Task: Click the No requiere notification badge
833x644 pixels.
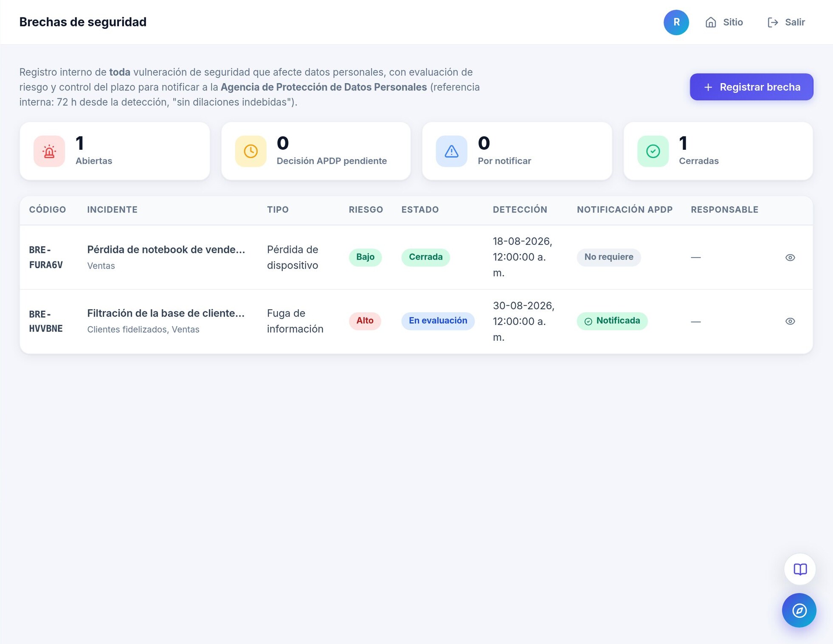Action: tap(608, 257)
